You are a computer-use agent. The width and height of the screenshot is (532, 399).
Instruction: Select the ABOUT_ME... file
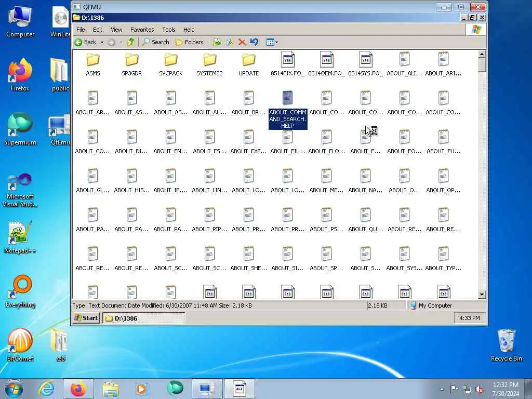point(326,181)
